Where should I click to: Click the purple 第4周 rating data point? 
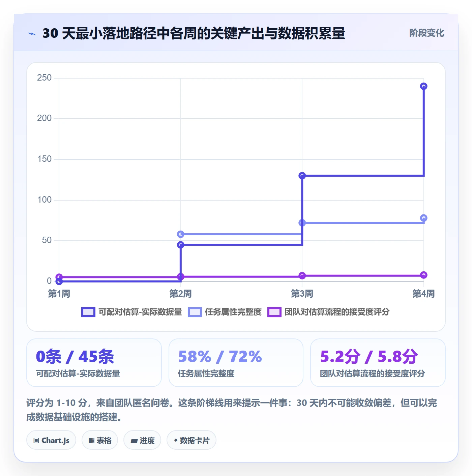[424, 275]
